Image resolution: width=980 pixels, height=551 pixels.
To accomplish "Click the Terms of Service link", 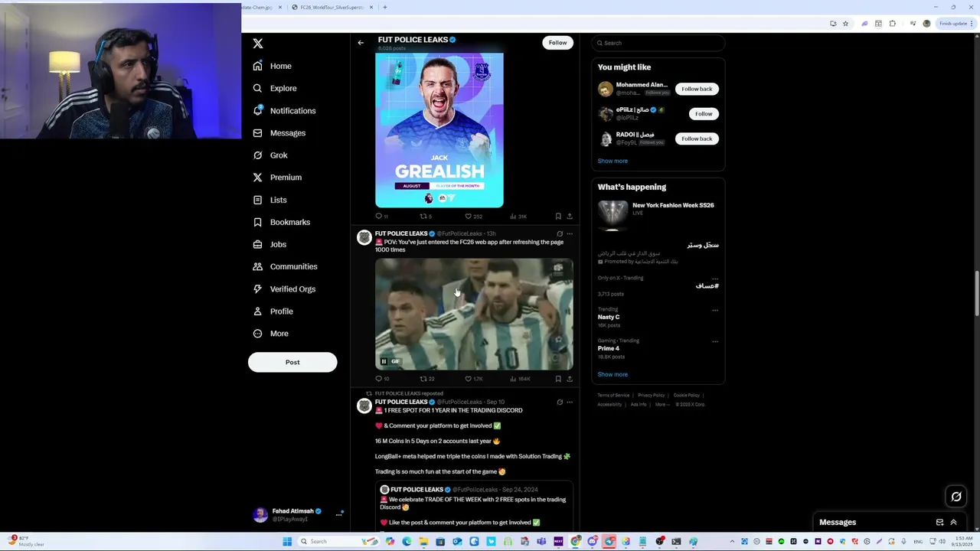I will (x=613, y=396).
